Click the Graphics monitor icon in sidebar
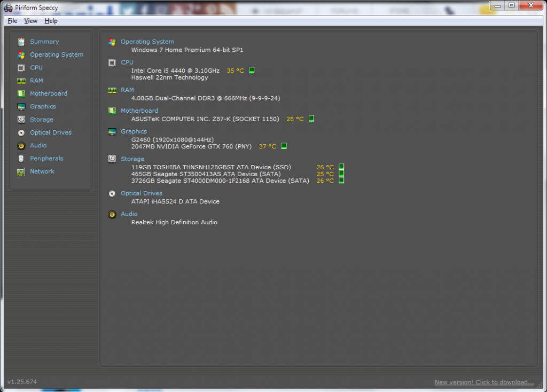The image size is (547, 392). (x=21, y=107)
